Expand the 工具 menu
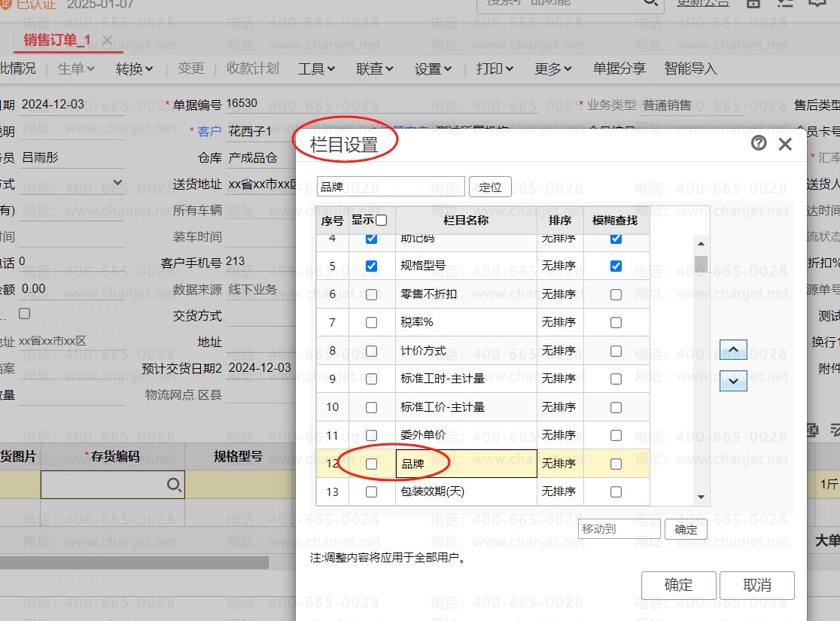 pos(317,68)
